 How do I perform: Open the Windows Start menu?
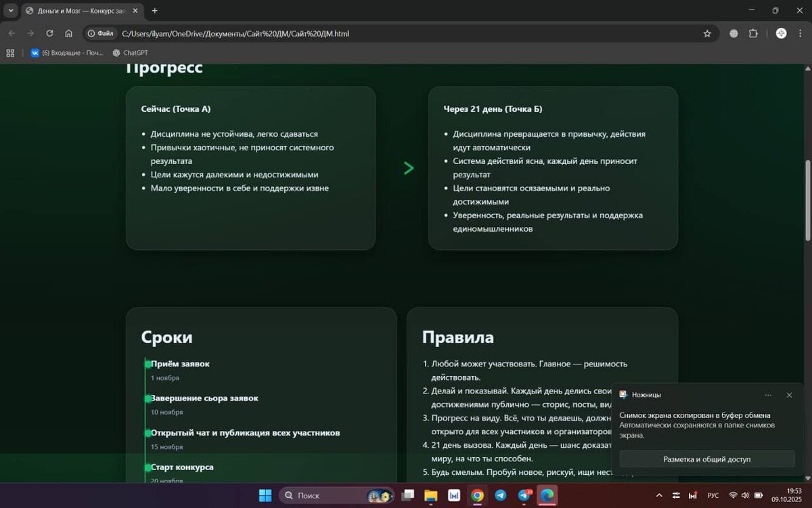click(265, 495)
